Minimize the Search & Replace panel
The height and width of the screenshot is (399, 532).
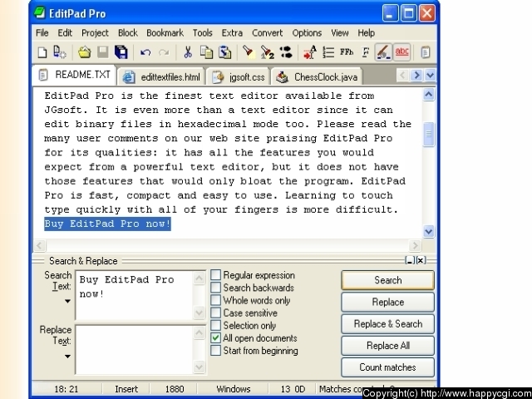pos(410,260)
